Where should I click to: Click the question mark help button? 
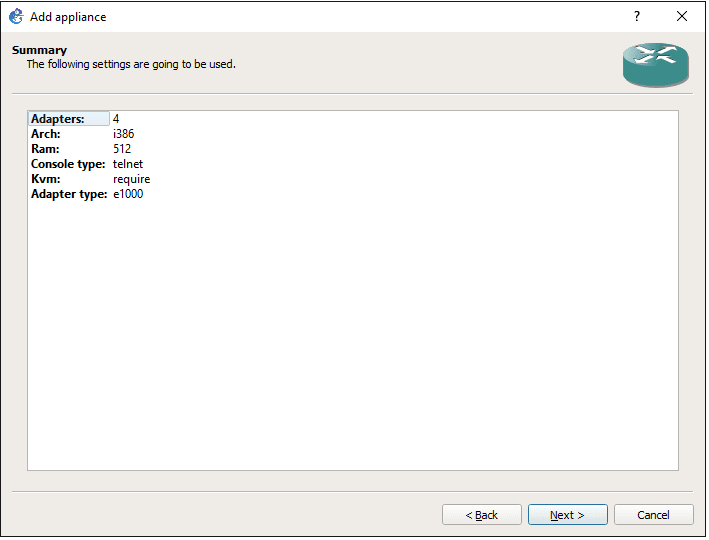(x=636, y=16)
